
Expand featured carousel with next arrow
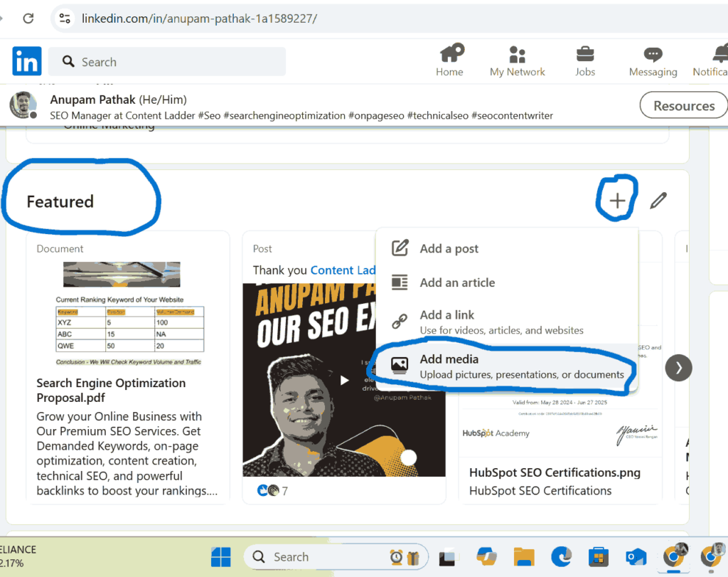pyautogui.click(x=678, y=367)
